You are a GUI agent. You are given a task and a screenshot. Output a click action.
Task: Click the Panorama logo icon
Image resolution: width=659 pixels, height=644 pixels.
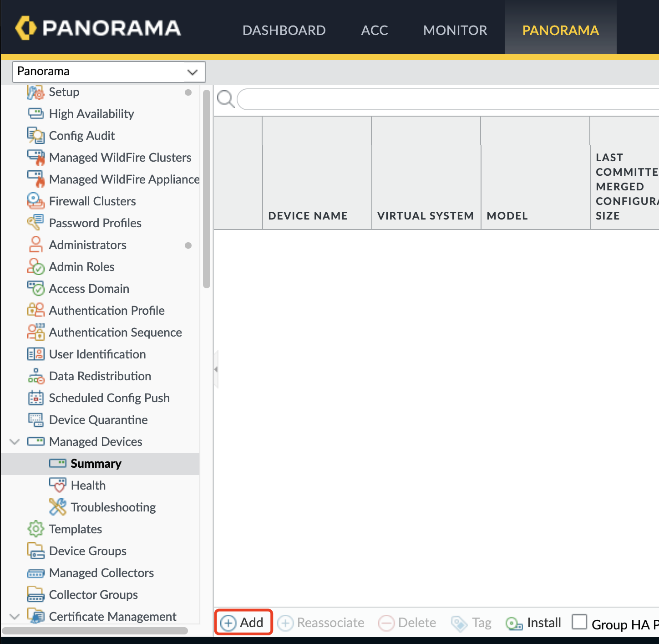click(x=25, y=28)
